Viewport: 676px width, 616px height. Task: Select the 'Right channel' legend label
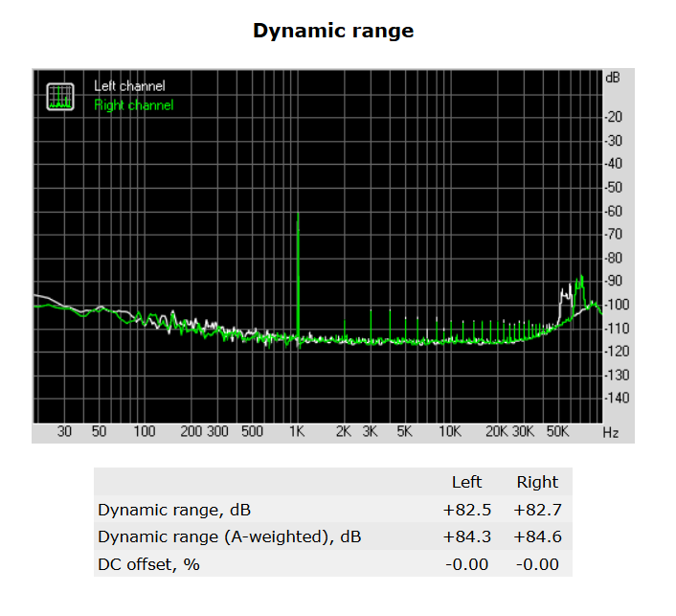pos(134,105)
